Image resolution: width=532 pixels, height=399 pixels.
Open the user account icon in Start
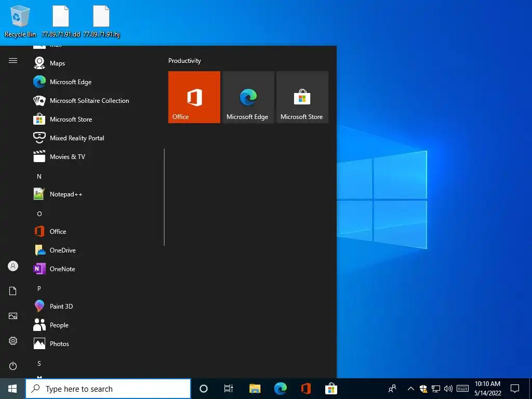(13, 266)
